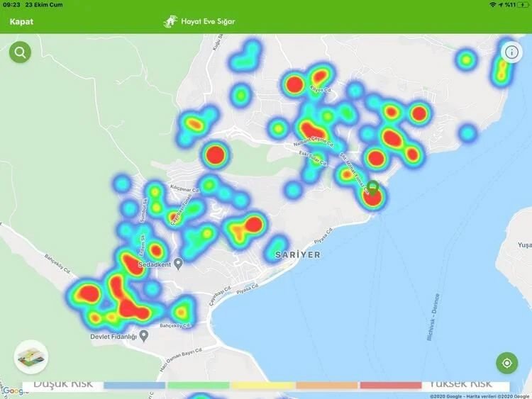532x399 pixels.
Task: Tap the clock time in status bar
Action: pyautogui.click(x=11, y=5)
